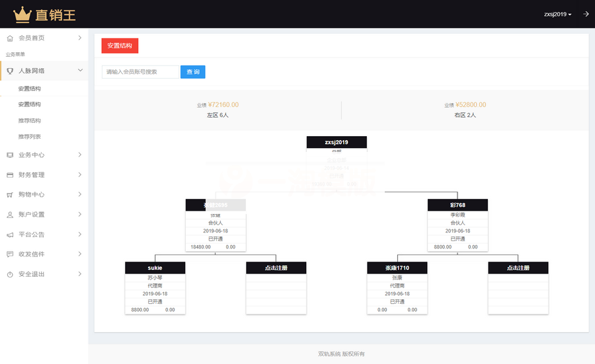Click the monitor icon for 业务中心

[10, 155]
